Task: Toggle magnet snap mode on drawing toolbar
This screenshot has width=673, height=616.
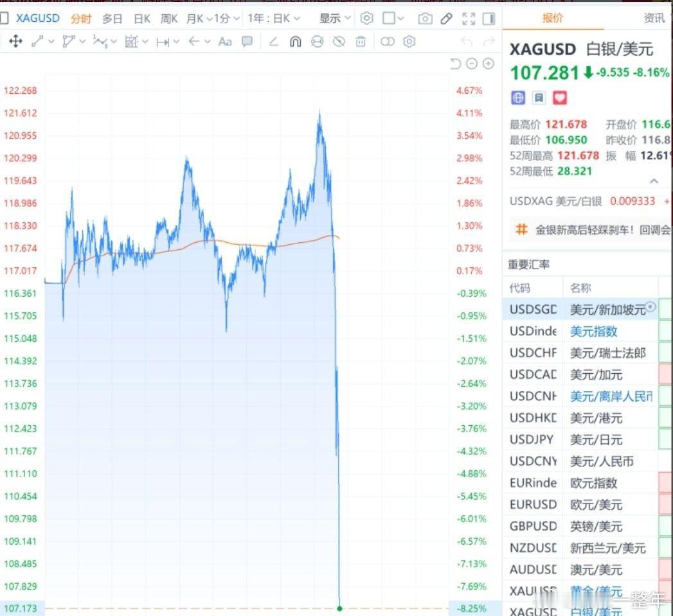Action: (296, 41)
